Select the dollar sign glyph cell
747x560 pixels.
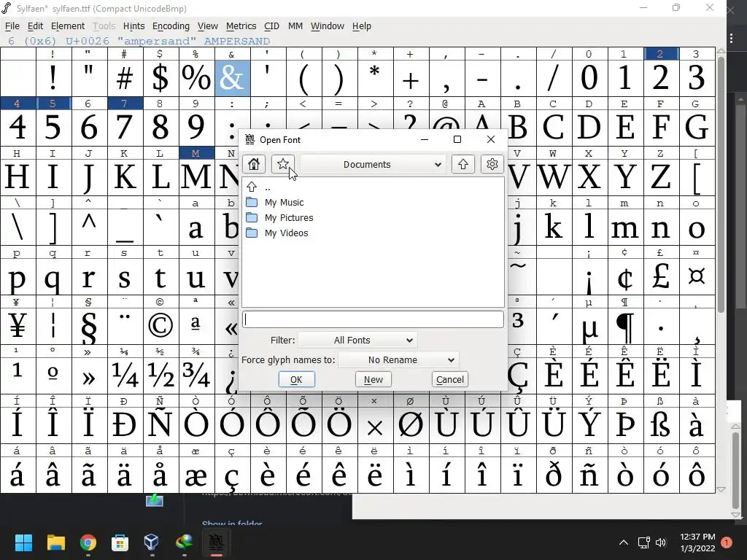(160, 78)
